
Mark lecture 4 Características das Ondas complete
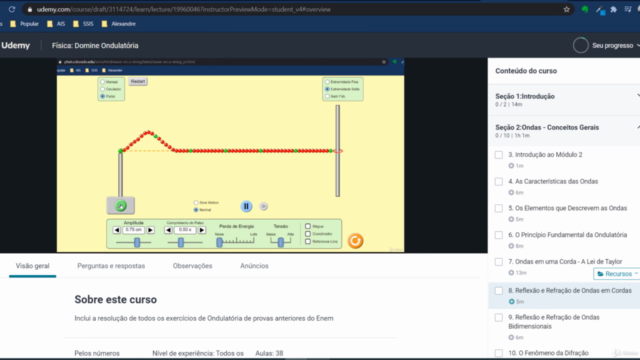pyautogui.click(x=499, y=182)
